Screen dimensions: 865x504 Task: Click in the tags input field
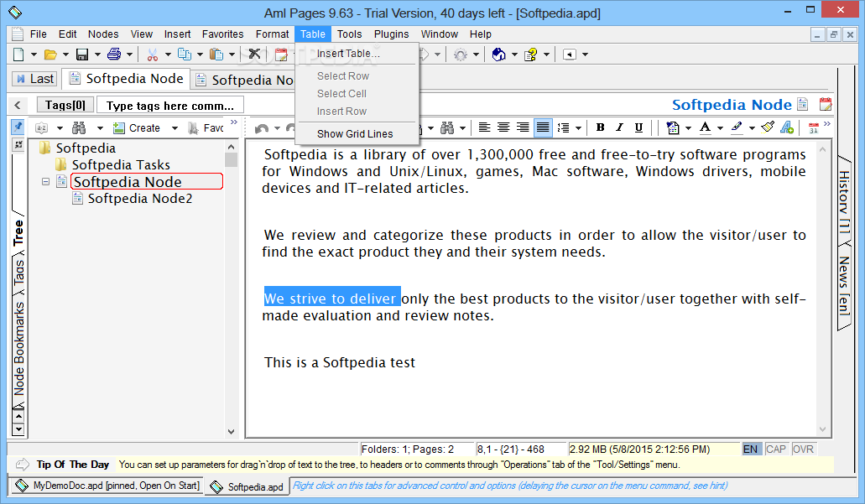point(170,105)
